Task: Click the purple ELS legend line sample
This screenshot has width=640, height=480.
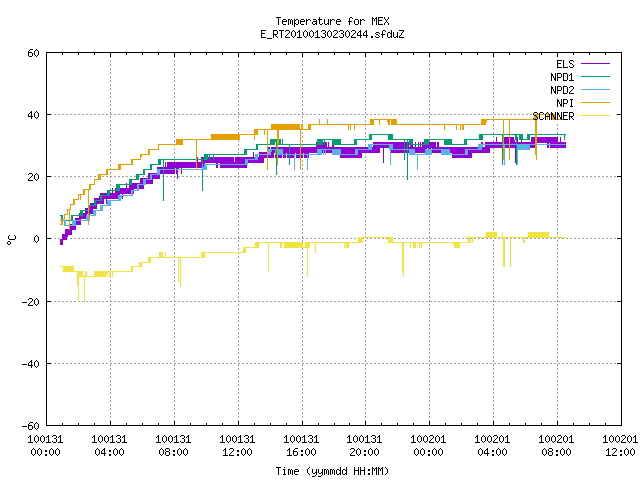Action: pyautogui.click(x=595, y=64)
